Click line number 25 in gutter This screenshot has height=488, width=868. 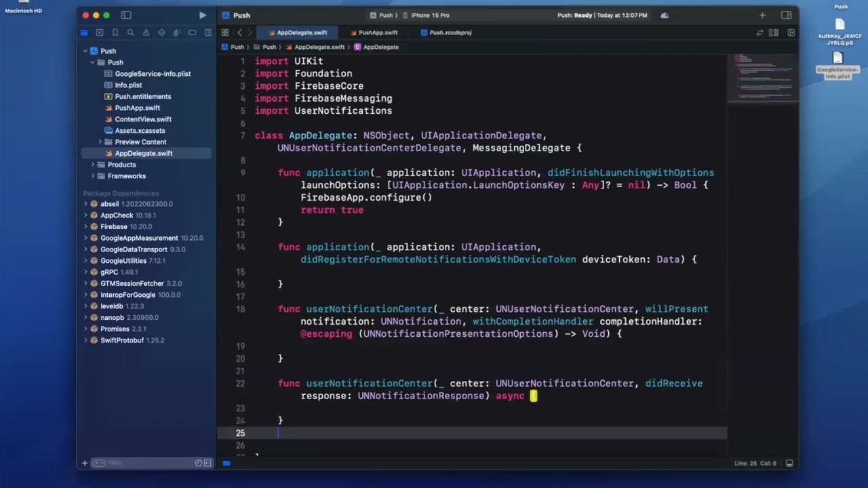tap(240, 433)
